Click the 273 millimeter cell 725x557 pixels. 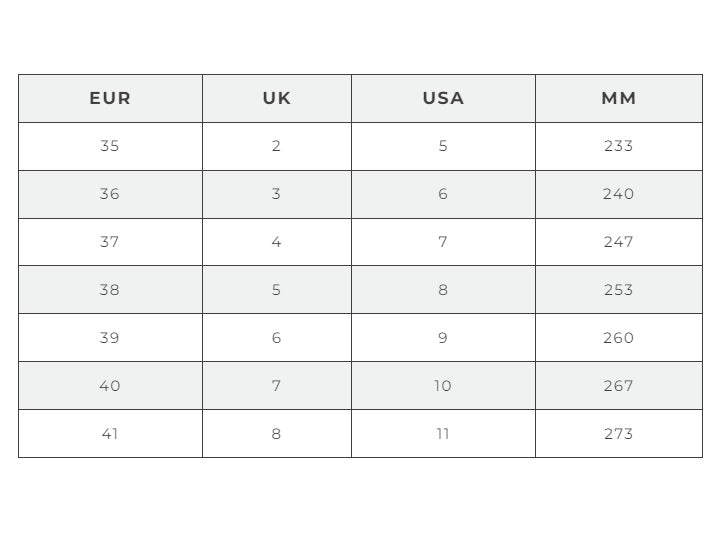pyautogui.click(x=618, y=434)
